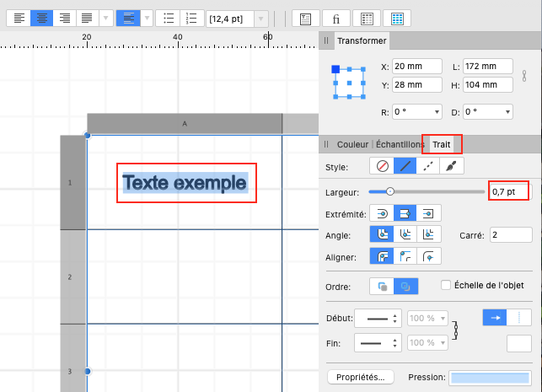Select square cap Extrémité option
Screen dimensions: 542x392
point(428,213)
